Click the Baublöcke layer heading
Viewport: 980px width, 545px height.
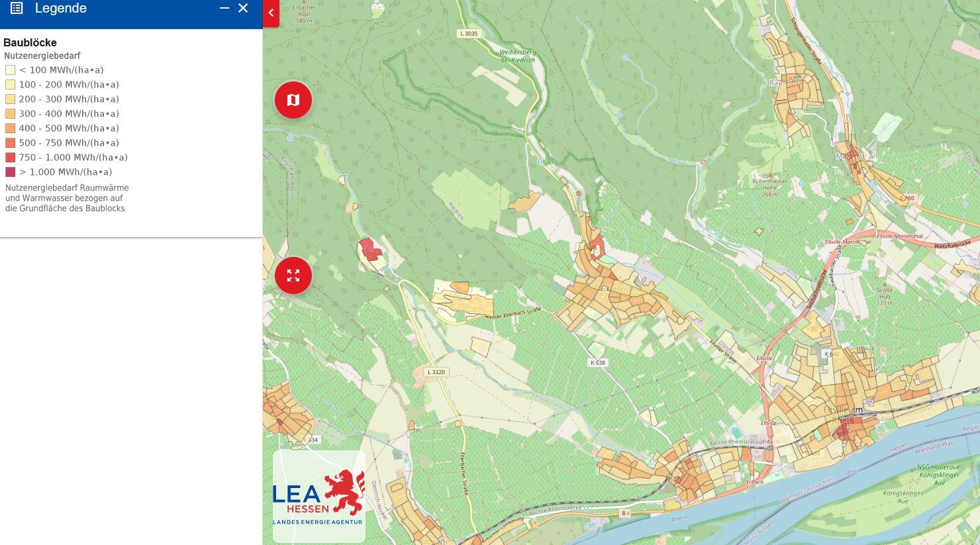[x=30, y=42]
